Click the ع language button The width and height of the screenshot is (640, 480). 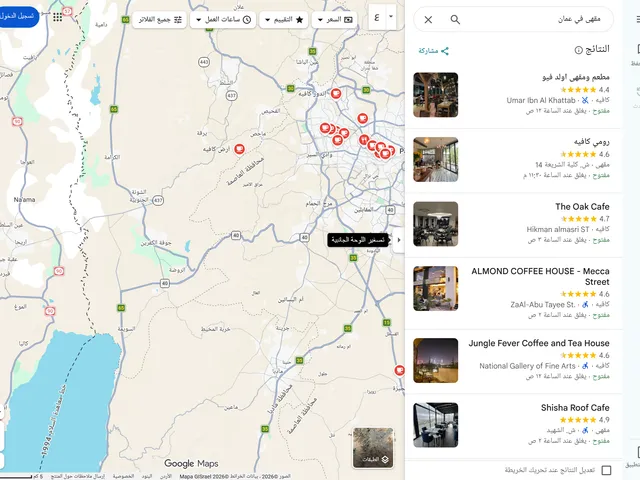pyautogui.click(x=377, y=17)
